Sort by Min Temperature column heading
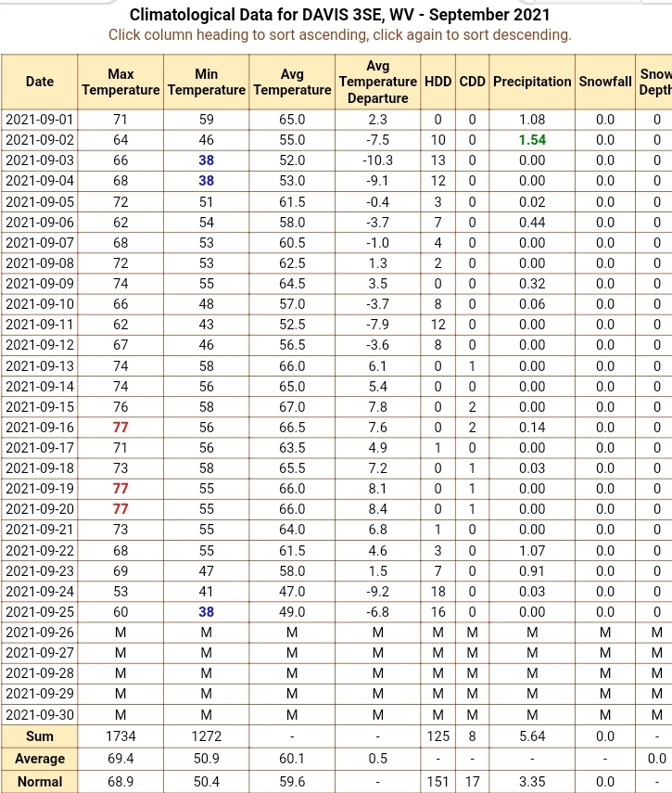 pyautogui.click(x=206, y=82)
